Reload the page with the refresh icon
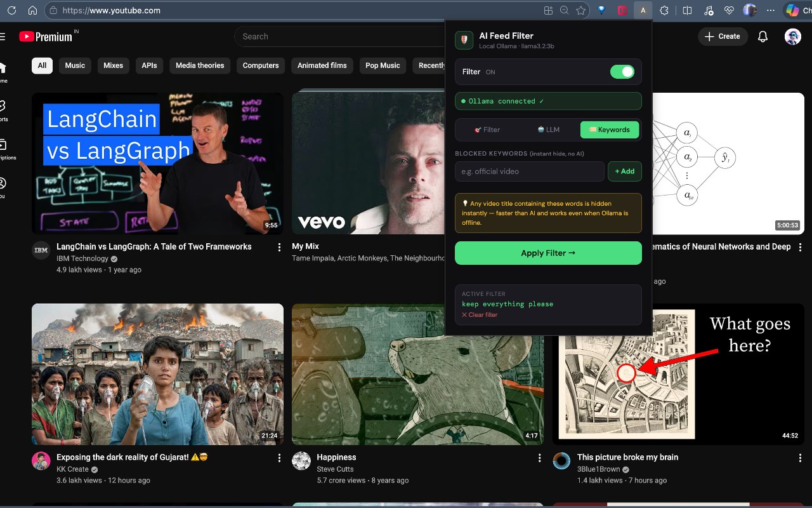This screenshot has width=812, height=508. (11, 10)
